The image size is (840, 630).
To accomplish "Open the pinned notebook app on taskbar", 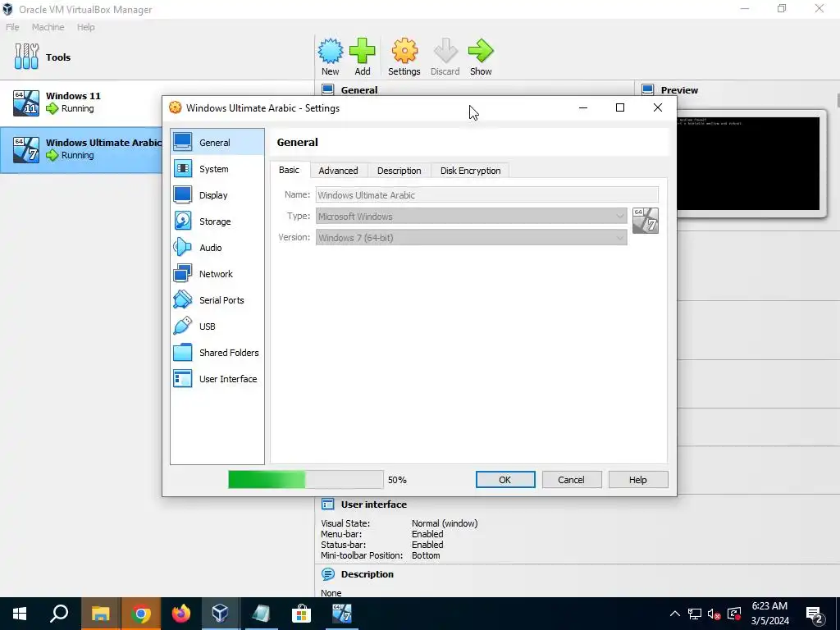I will (x=262, y=614).
